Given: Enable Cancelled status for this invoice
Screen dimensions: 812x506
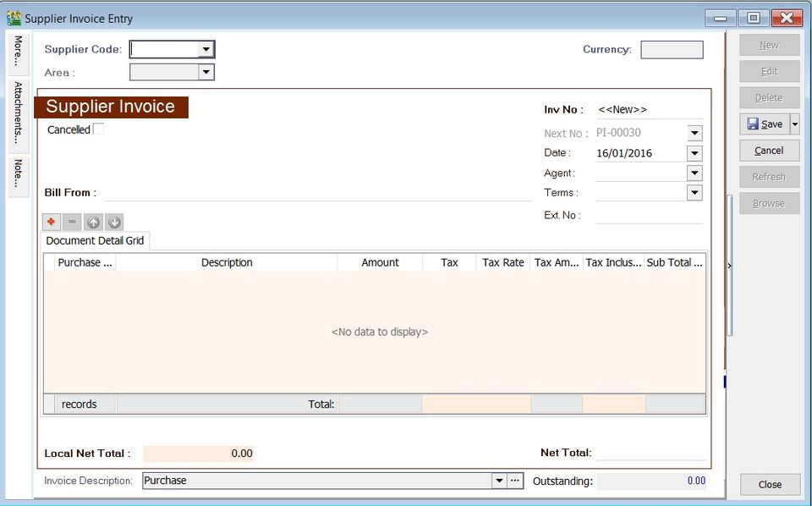Looking at the screenshot, I should click(x=99, y=127).
